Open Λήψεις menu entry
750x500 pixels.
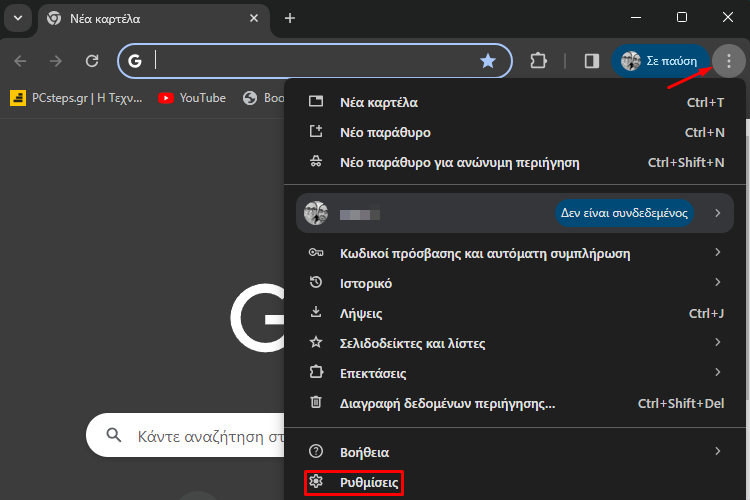click(515, 313)
